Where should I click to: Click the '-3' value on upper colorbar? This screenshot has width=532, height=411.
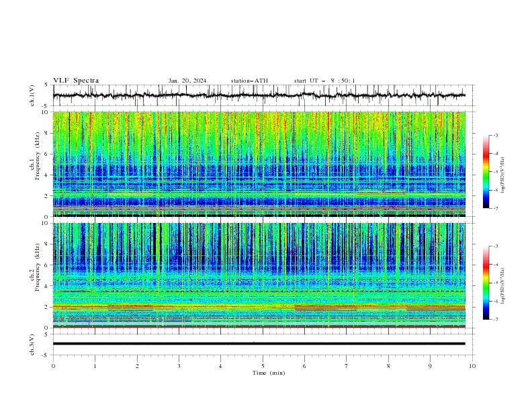point(495,135)
